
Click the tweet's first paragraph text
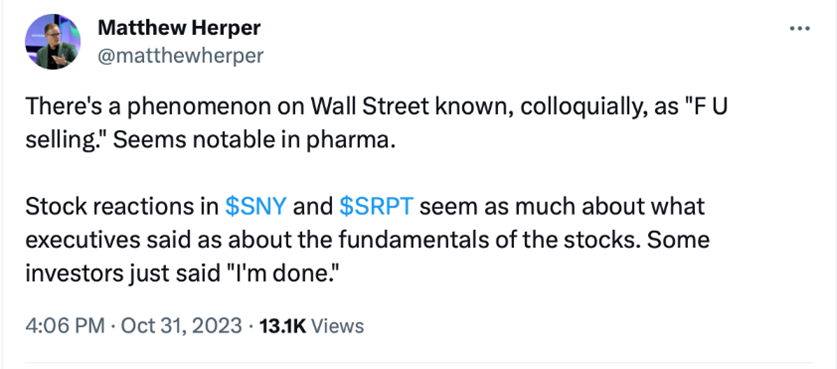pos(377,123)
